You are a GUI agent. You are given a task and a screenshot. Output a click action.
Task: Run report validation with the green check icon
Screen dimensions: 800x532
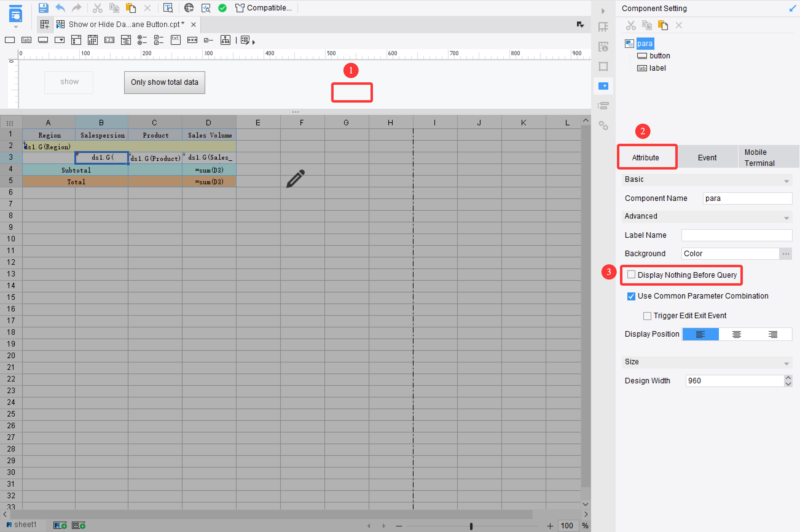coord(222,8)
